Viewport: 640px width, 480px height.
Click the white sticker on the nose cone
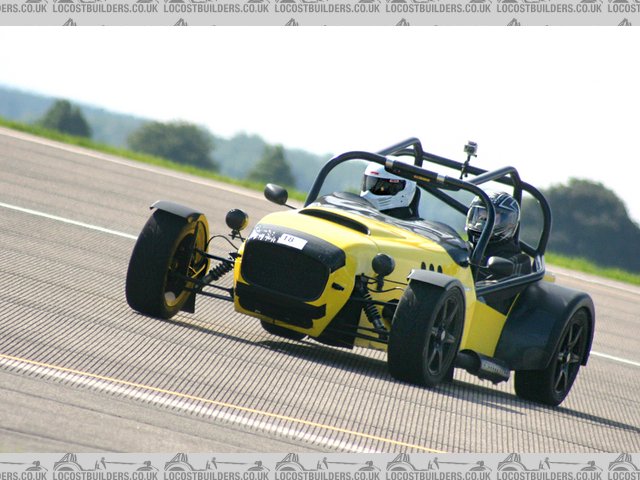tap(291, 241)
